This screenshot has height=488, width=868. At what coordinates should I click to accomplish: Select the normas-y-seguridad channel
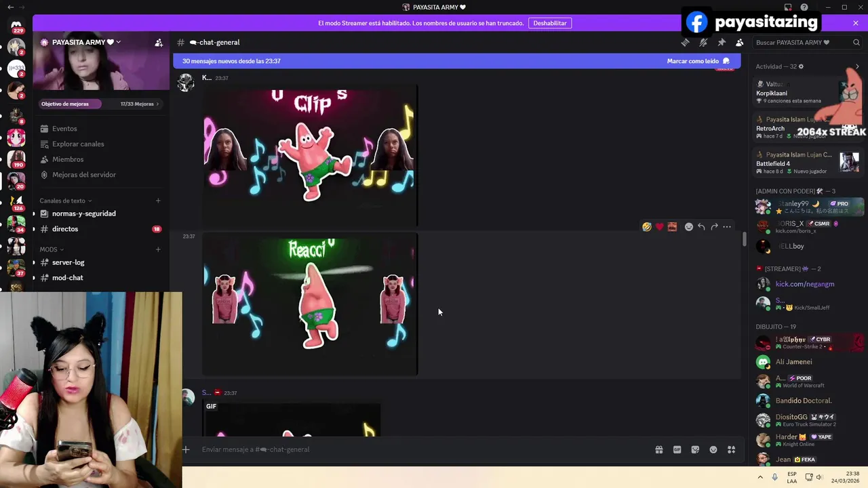100,213
